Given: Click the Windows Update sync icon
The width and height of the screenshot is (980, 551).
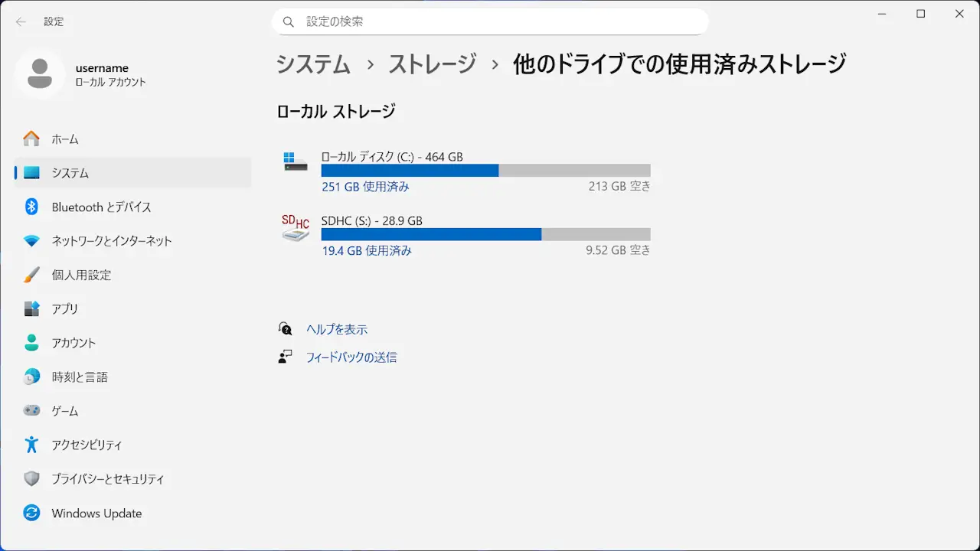Looking at the screenshot, I should click(x=31, y=514).
